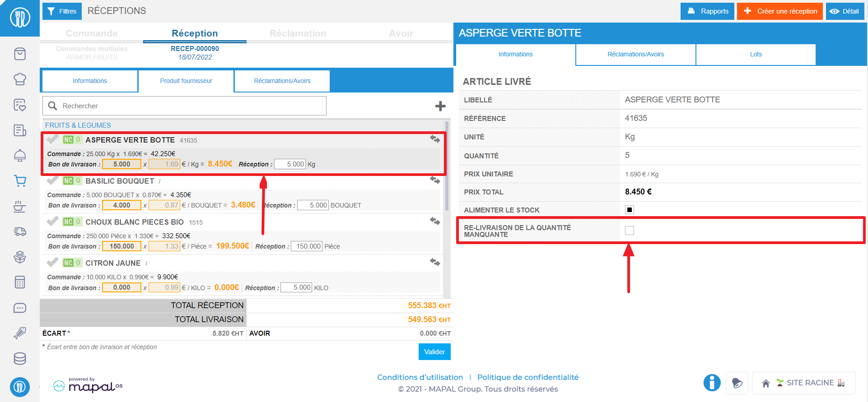Open the Lots tab

point(756,54)
